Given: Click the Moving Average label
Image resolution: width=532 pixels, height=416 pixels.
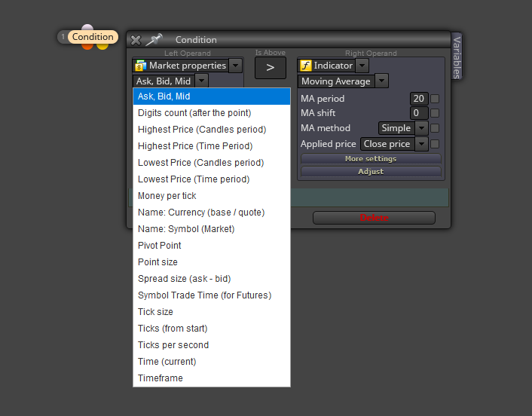Looking at the screenshot, I should (336, 81).
